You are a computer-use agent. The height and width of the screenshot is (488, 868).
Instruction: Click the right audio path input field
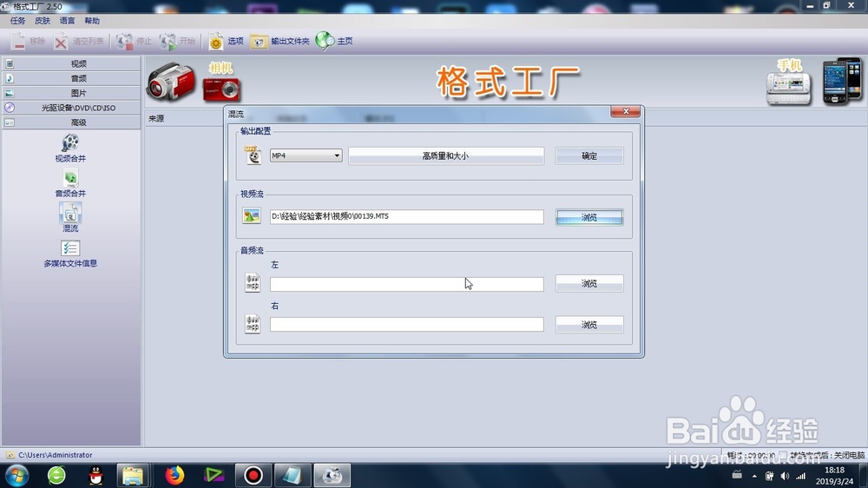tap(407, 324)
